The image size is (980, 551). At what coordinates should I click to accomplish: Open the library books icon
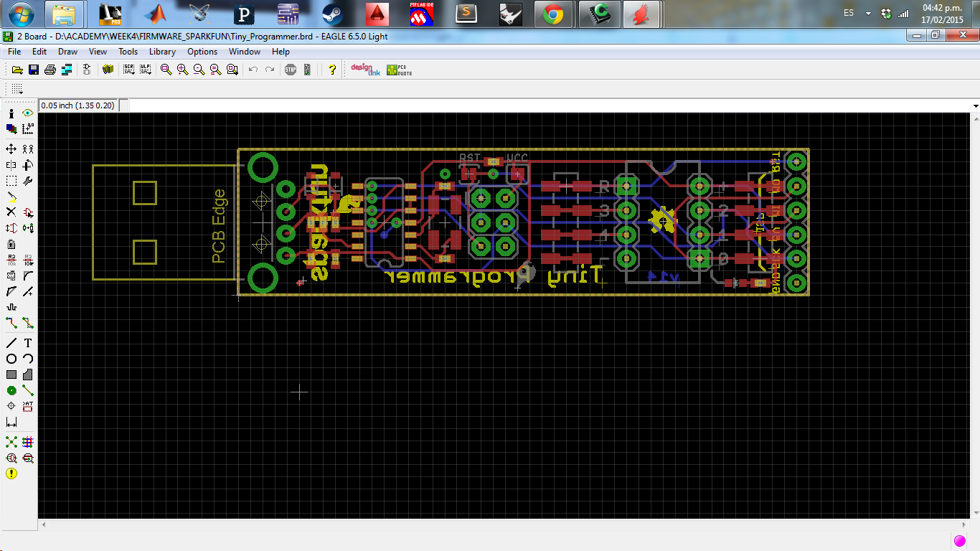[x=108, y=70]
